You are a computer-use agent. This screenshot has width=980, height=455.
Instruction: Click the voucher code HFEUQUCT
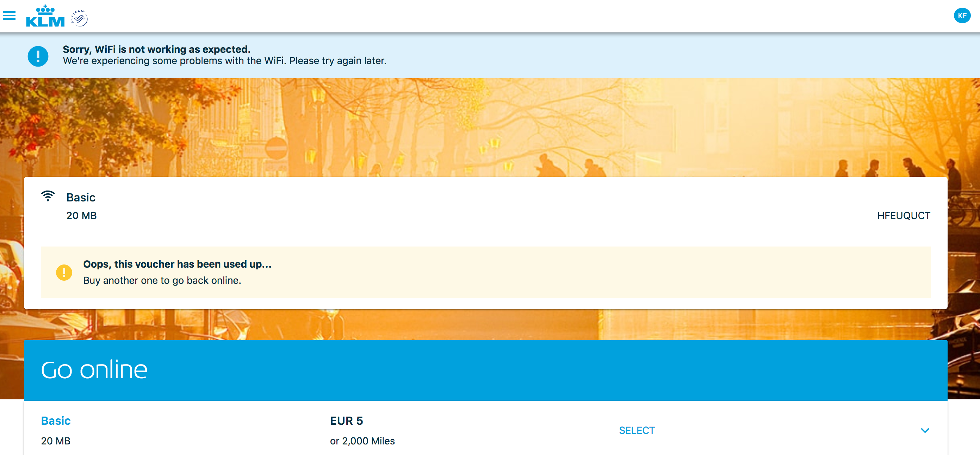(903, 216)
